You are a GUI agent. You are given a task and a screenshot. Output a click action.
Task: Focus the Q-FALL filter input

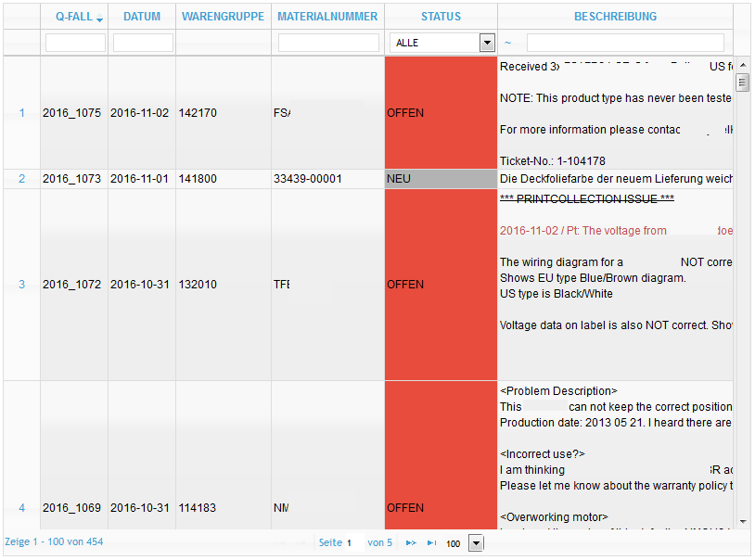(x=76, y=43)
